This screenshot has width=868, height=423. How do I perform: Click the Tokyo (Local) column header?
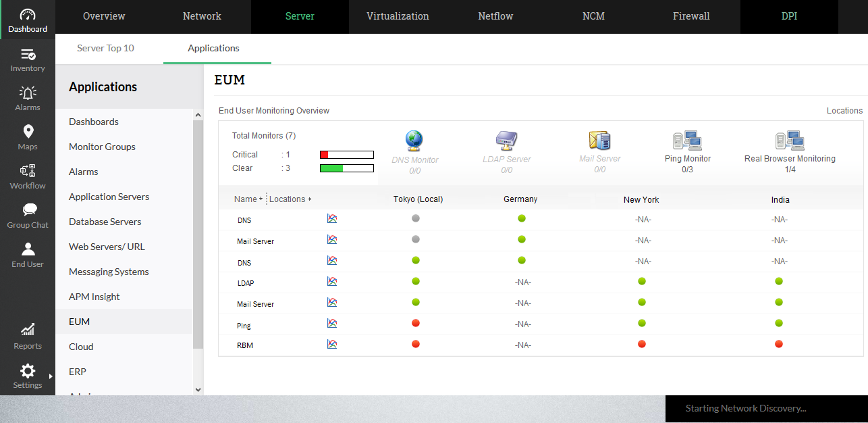418,199
